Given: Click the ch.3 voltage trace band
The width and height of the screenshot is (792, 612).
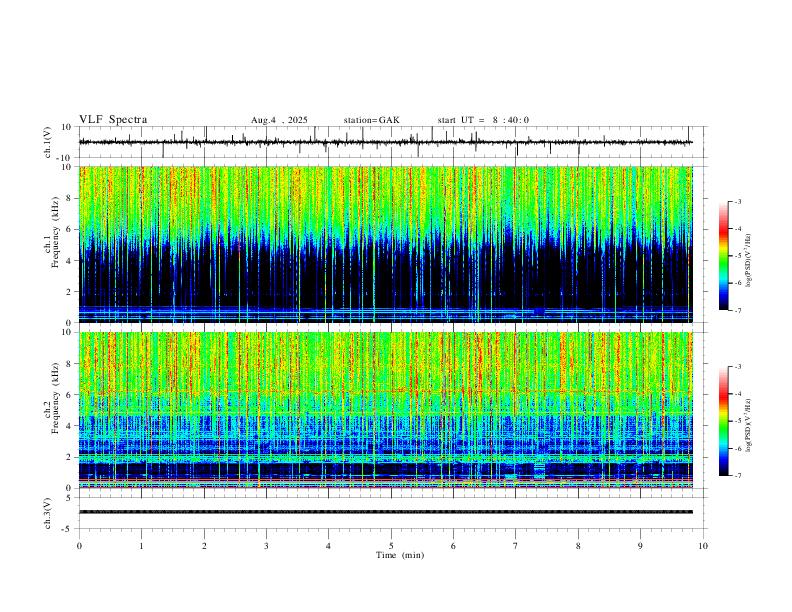Looking at the screenshot, I should pyautogui.click(x=386, y=512).
